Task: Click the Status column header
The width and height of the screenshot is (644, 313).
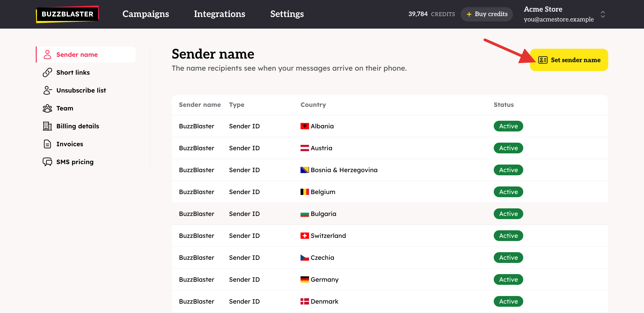Action: click(x=504, y=105)
